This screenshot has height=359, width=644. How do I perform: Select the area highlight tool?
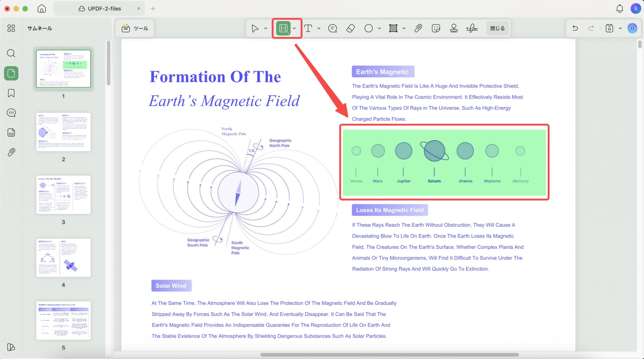[283, 28]
